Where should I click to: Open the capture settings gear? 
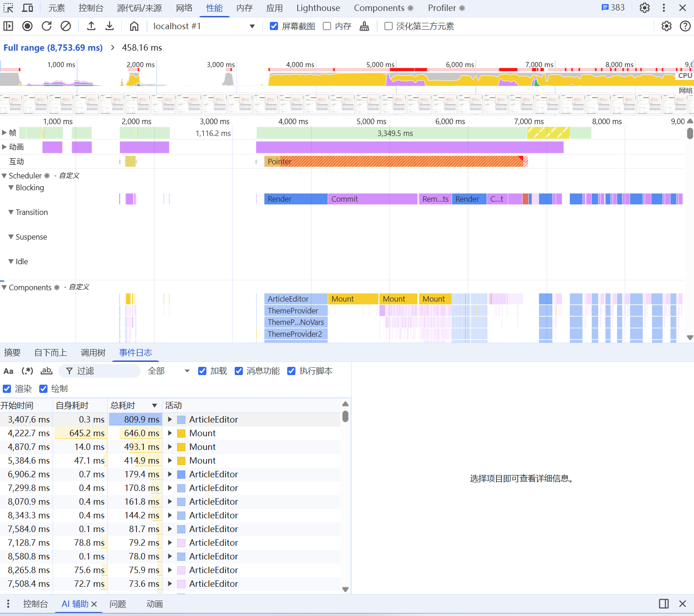point(667,26)
